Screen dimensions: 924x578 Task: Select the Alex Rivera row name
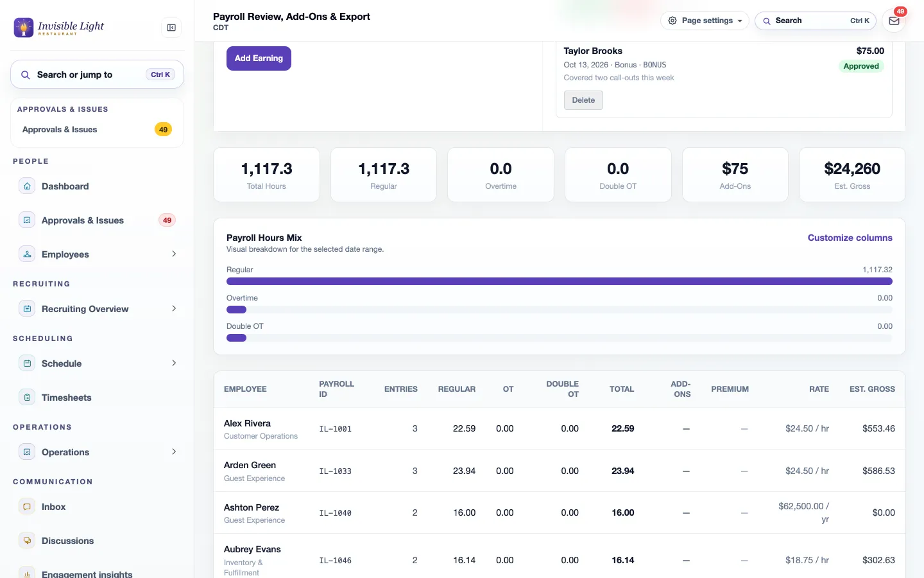click(247, 423)
